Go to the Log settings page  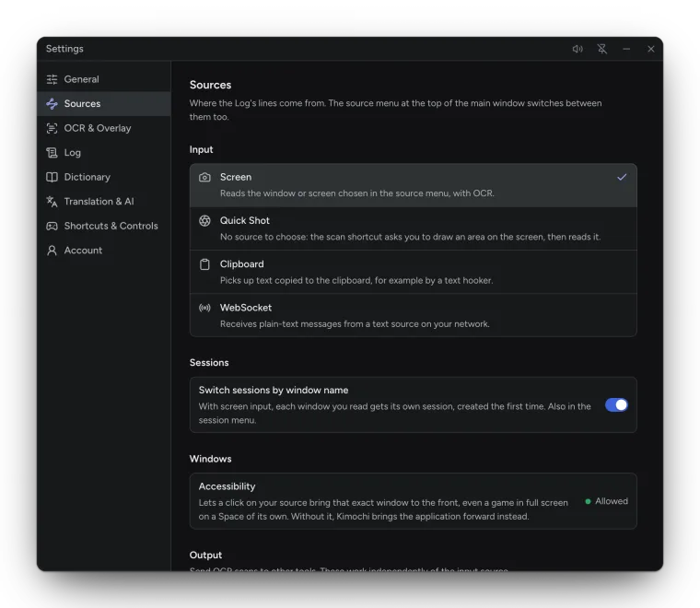(x=104, y=153)
